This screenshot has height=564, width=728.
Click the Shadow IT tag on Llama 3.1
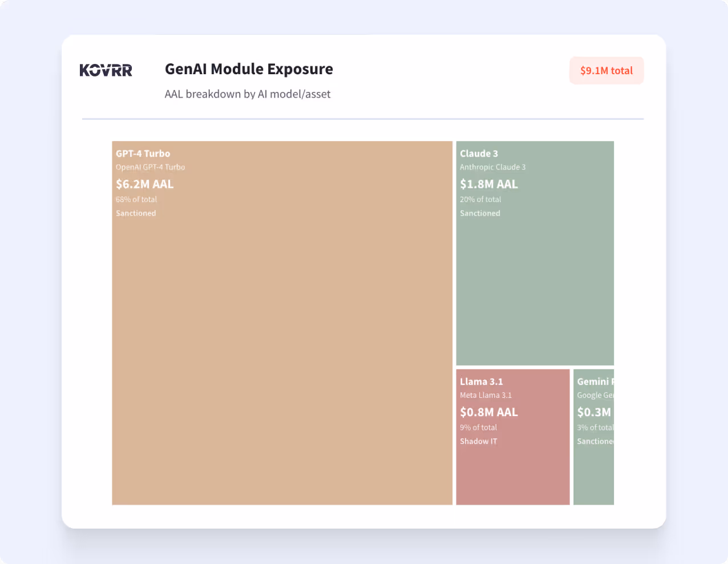[478, 441]
